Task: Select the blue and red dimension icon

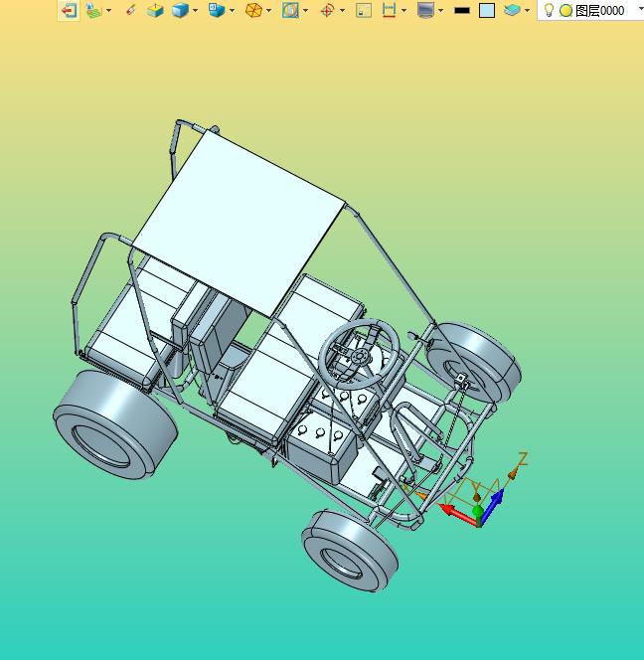Action: [389, 10]
